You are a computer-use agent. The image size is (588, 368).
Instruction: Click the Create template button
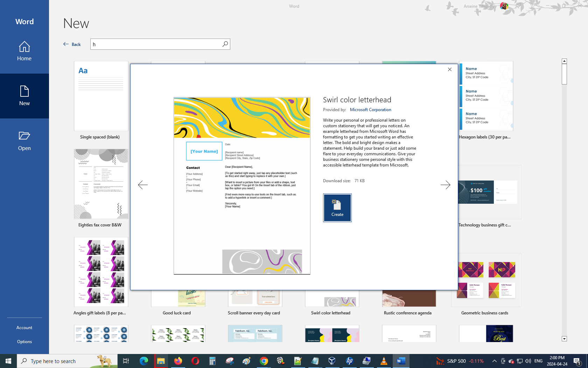point(337,208)
